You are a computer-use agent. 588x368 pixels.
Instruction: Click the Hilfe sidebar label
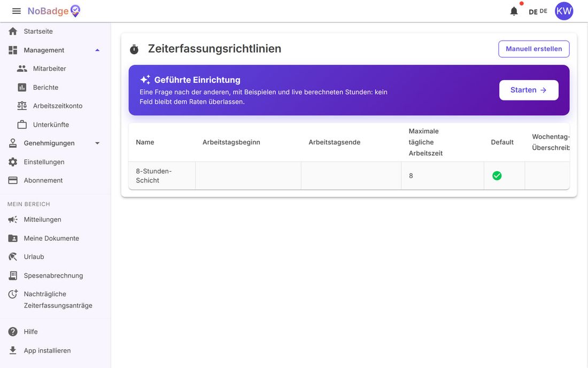point(31,332)
